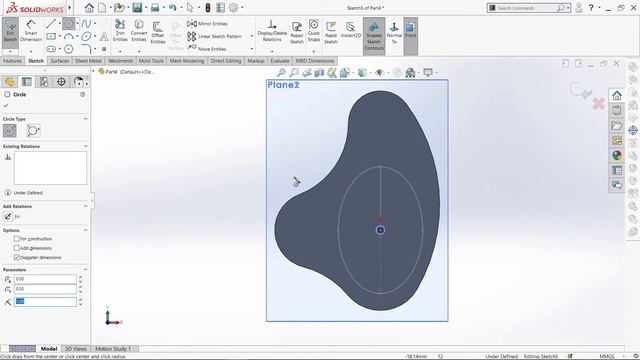Select the Corner Rectangle tool

(51, 36)
